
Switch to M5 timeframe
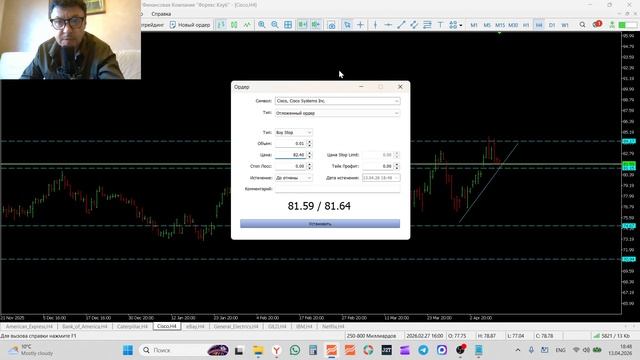tap(487, 25)
